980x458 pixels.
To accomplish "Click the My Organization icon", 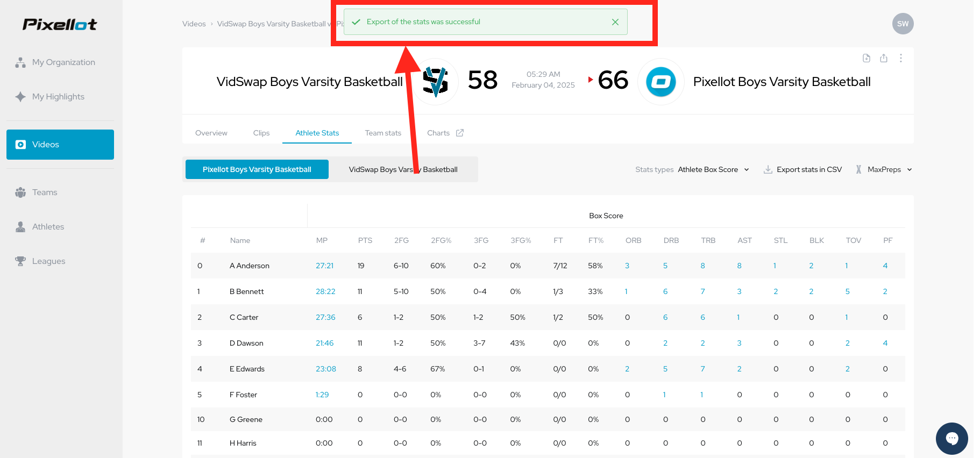I will [20, 62].
